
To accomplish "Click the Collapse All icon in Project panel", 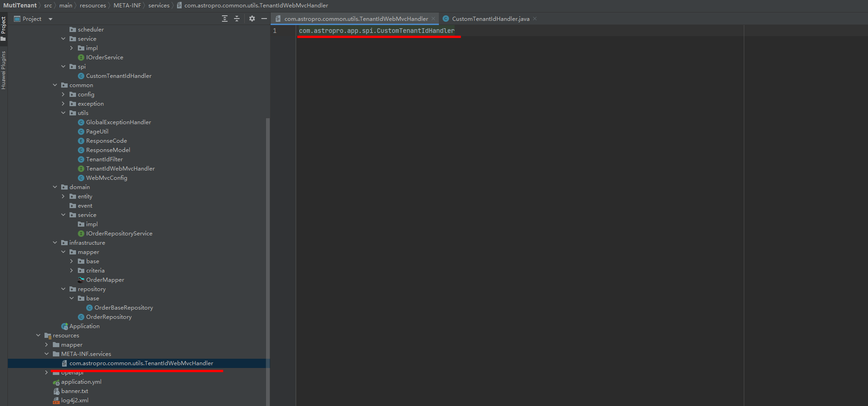I will [x=237, y=19].
